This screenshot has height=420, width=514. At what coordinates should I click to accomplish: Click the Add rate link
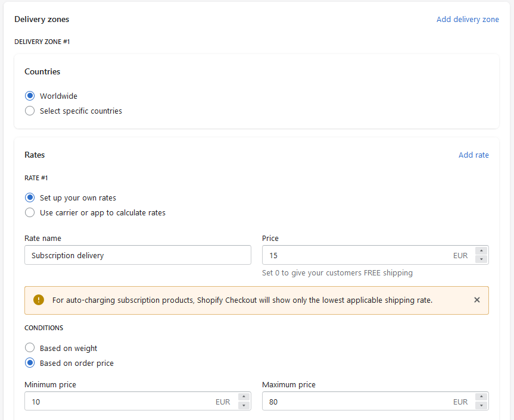click(473, 155)
